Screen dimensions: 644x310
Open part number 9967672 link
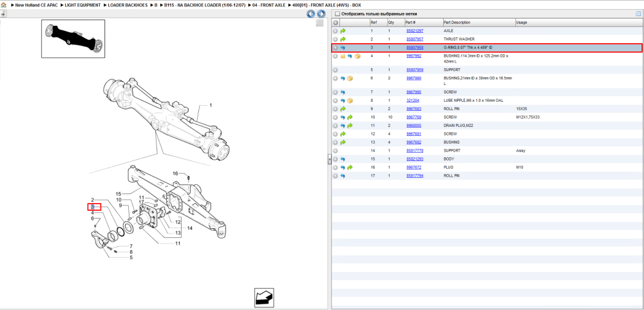pos(413,168)
